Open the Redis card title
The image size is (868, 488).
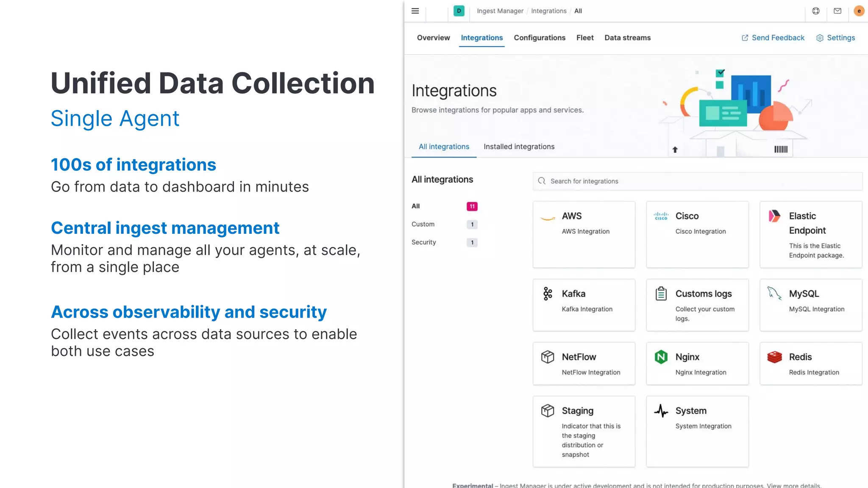click(800, 357)
